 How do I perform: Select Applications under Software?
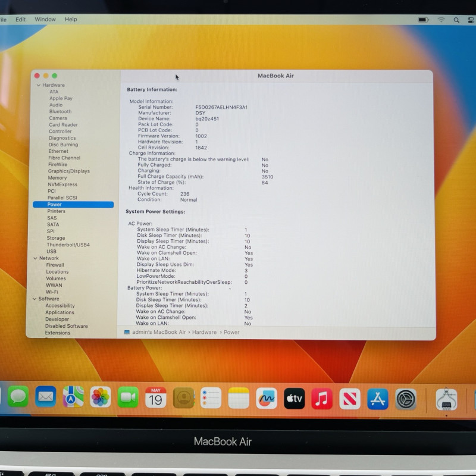(59, 312)
